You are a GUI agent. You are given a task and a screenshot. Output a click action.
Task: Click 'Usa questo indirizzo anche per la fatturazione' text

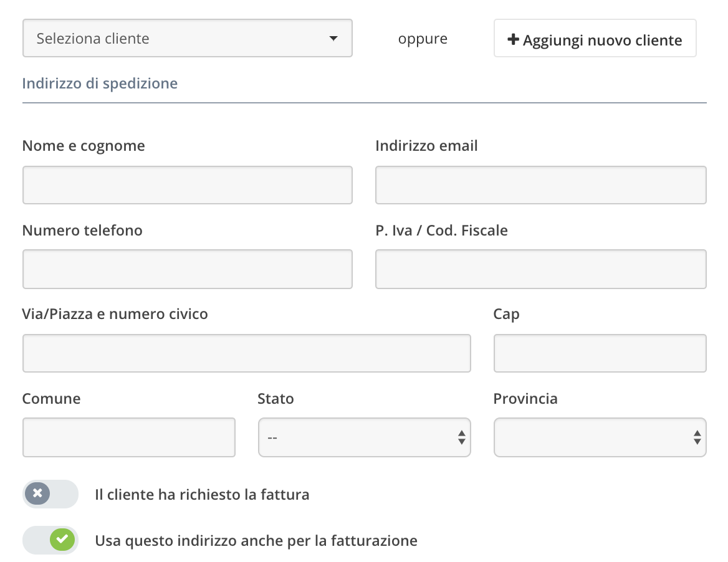click(x=256, y=541)
